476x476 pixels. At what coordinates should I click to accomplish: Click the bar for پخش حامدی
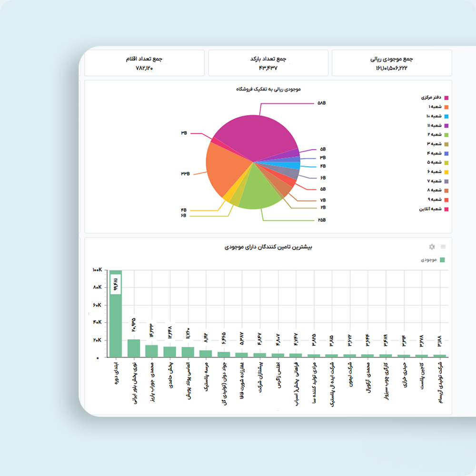(170, 352)
